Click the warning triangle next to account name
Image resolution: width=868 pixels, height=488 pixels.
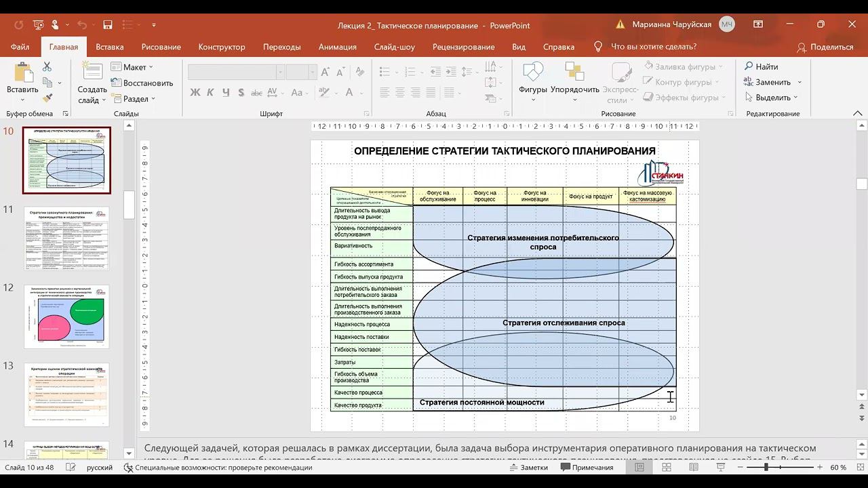(620, 24)
